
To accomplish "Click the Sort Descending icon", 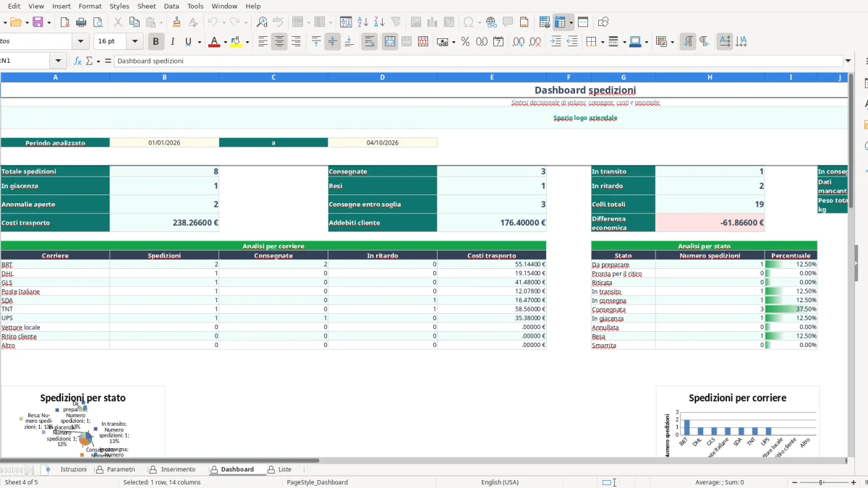I will (x=379, y=22).
